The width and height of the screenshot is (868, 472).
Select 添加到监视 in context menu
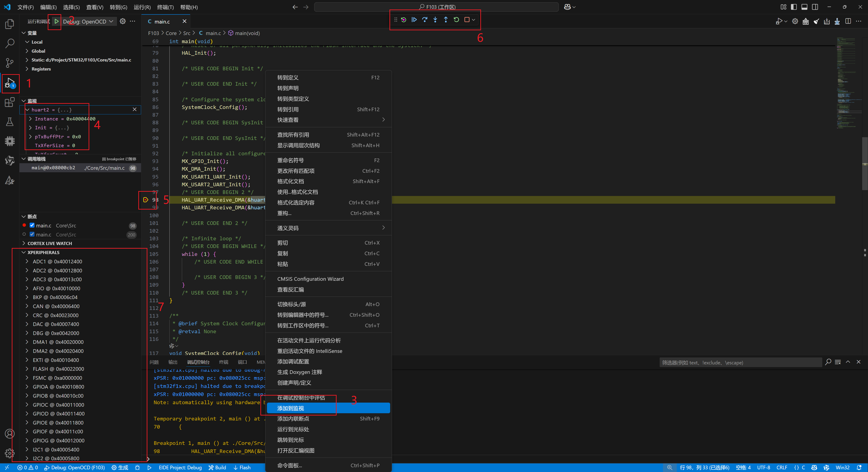(328, 408)
